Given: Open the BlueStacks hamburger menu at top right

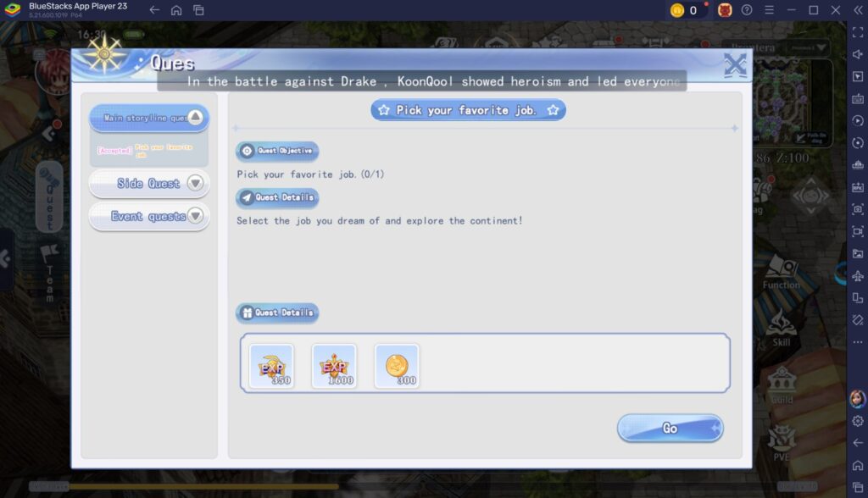Looking at the screenshot, I should pyautogui.click(x=768, y=11).
